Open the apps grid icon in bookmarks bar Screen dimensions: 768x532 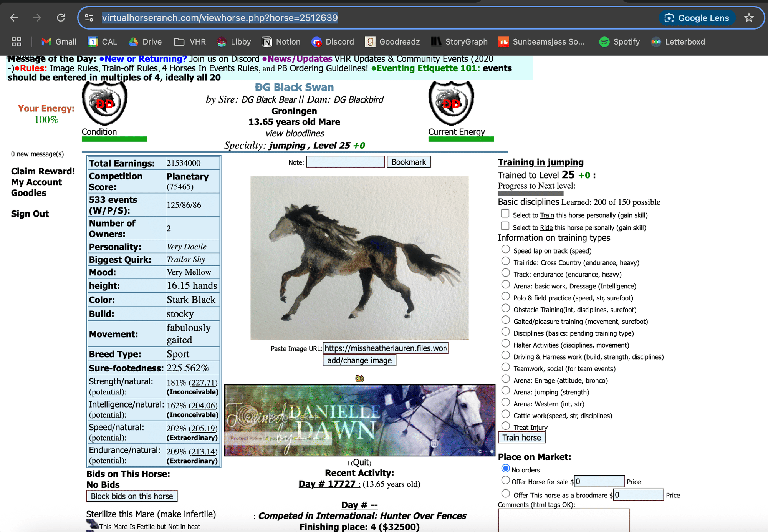coord(16,42)
